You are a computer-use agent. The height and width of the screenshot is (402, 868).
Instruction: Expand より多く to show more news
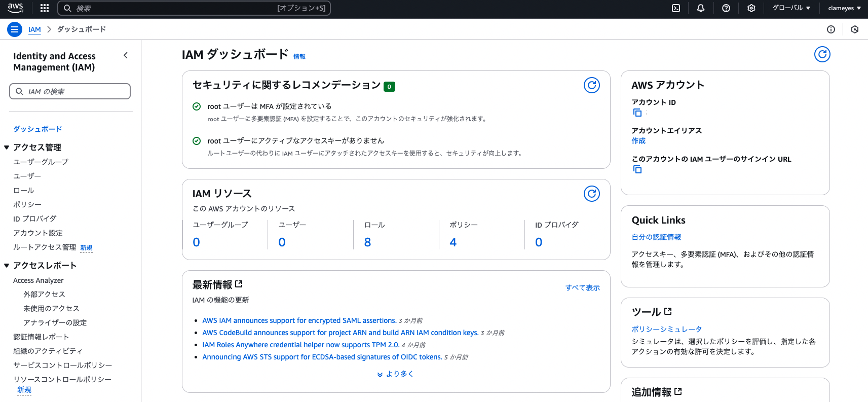(x=396, y=374)
